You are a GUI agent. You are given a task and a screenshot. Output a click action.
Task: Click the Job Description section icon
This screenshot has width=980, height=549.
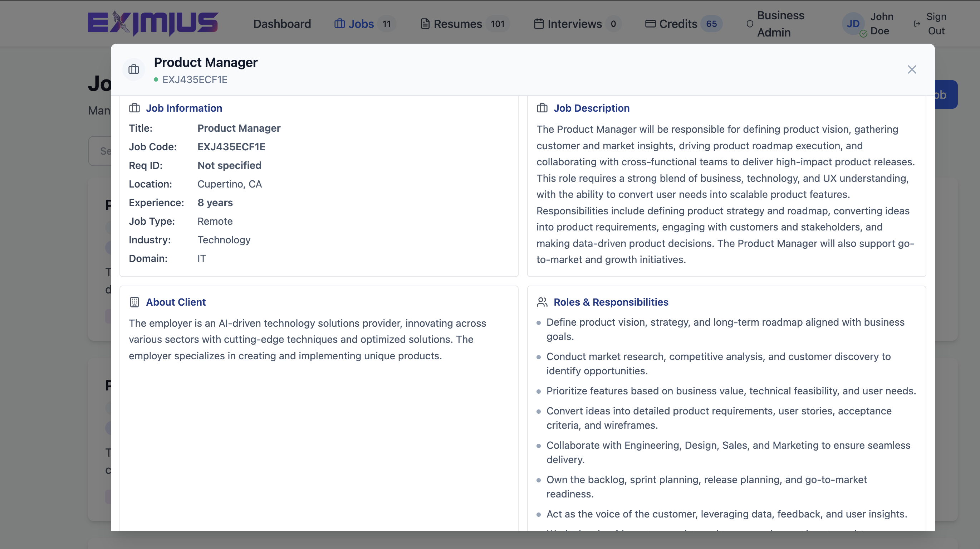(542, 108)
